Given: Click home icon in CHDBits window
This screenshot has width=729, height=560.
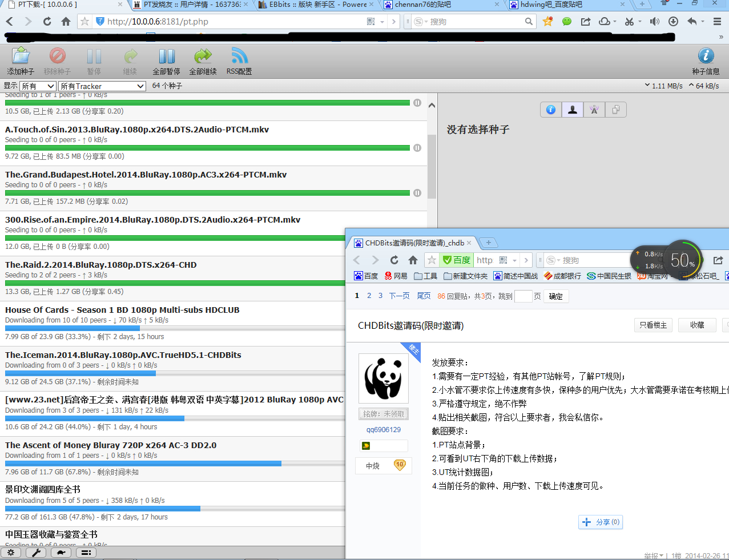Looking at the screenshot, I should [413, 260].
